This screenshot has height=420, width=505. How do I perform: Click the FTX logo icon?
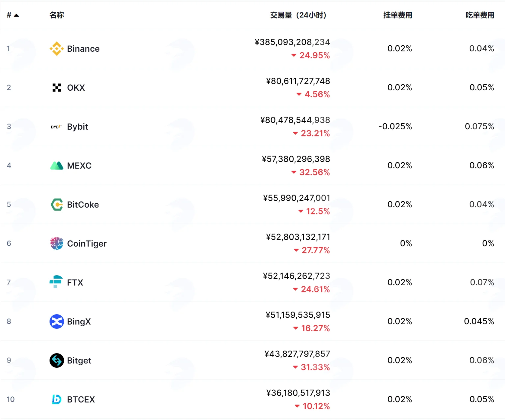tap(56, 282)
